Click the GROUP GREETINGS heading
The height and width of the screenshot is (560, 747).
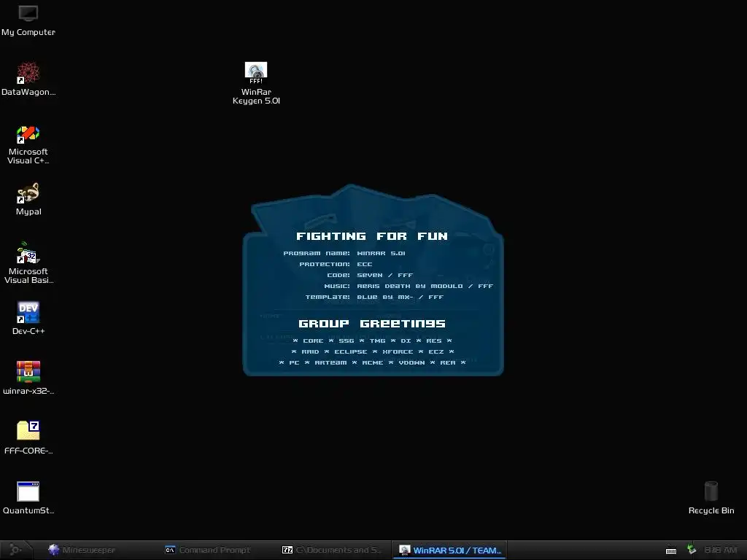pyautogui.click(x=371, y=324)
